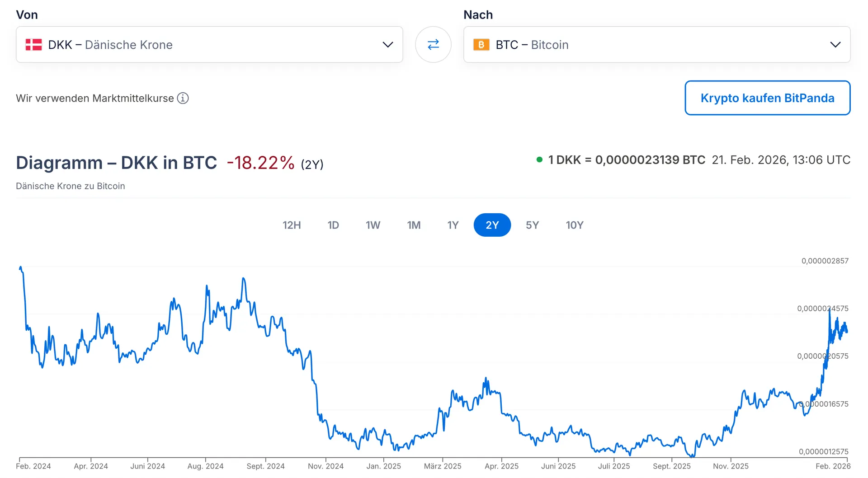Expand the BTC target currency chevron

click(835, 45)
